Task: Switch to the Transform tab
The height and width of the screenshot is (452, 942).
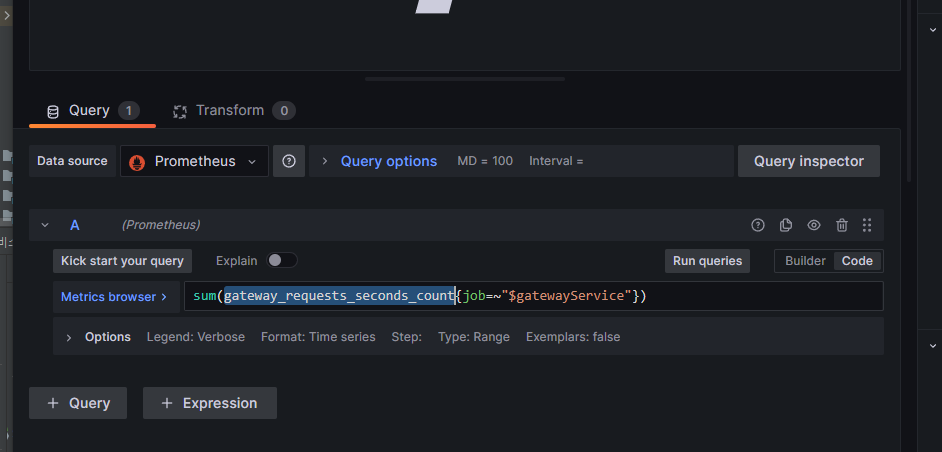Action: point(234,111)
